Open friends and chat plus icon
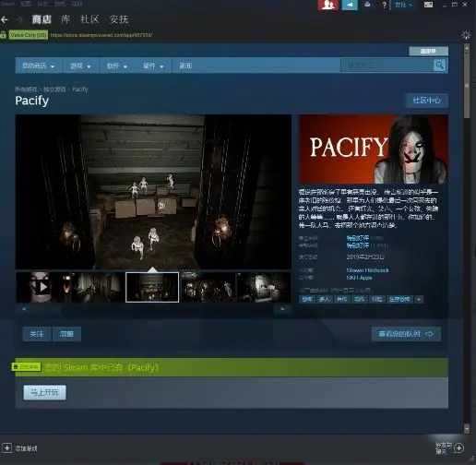This screenshot has width=476, height=465. tap(459, 447)
